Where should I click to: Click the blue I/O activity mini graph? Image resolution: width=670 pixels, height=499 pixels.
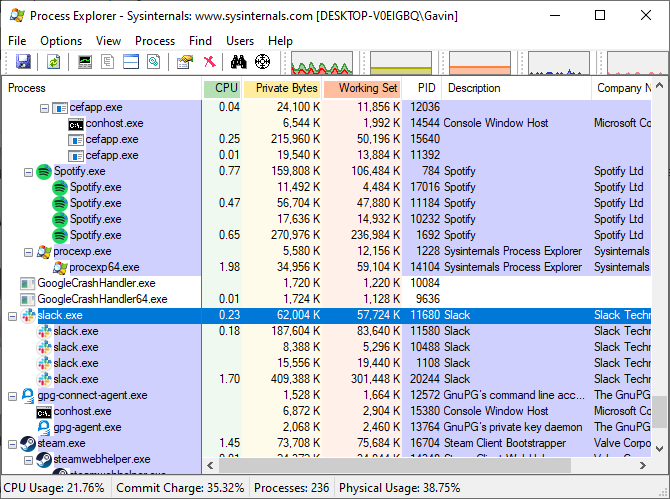[x=559, y=63]
